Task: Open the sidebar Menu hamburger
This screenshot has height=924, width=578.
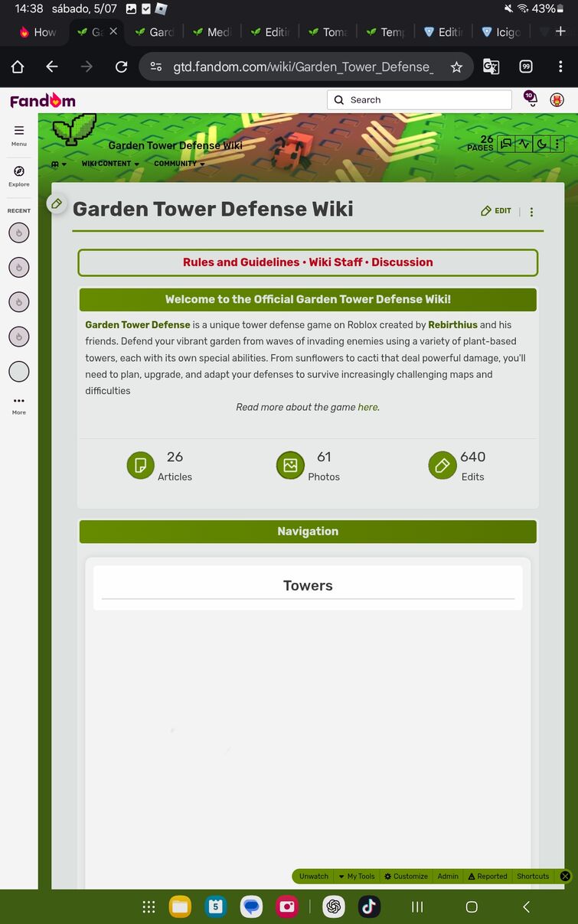Action: point(19,131)
